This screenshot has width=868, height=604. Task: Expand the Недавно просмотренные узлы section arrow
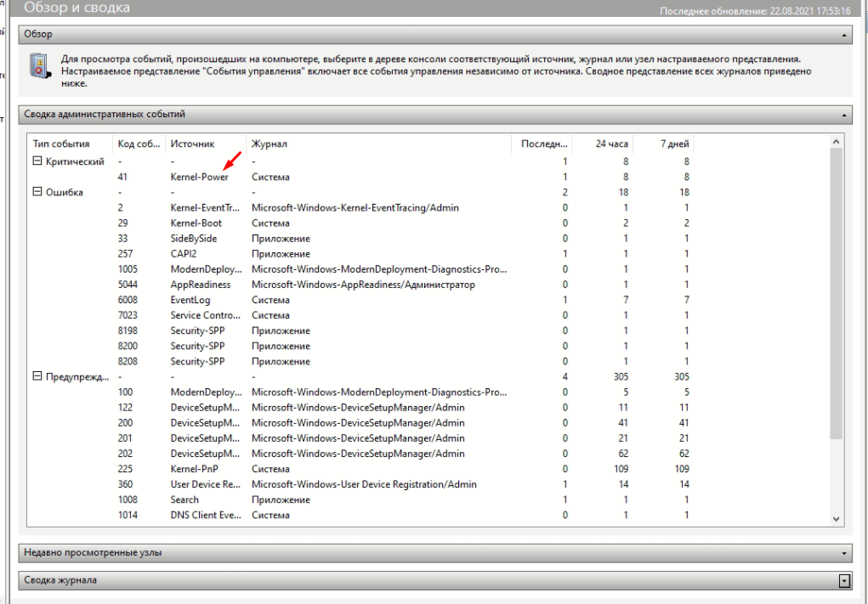[x=843, y=553]
